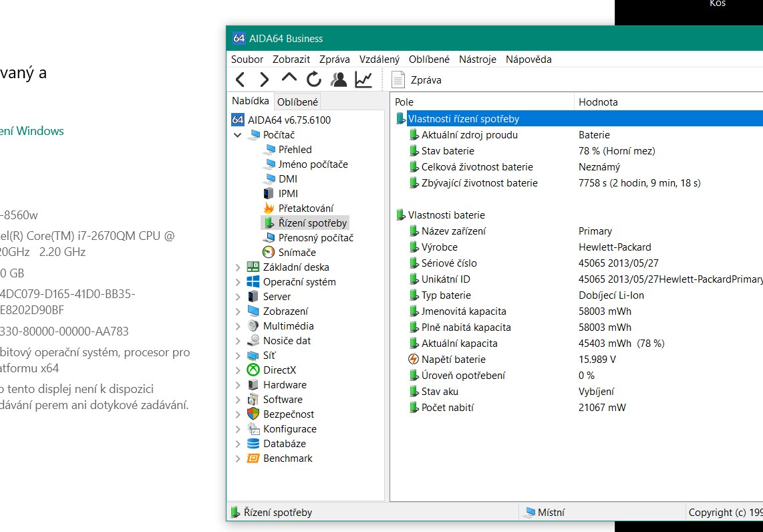Select Přenosný počítač in the tree

[x=315, y=238]
